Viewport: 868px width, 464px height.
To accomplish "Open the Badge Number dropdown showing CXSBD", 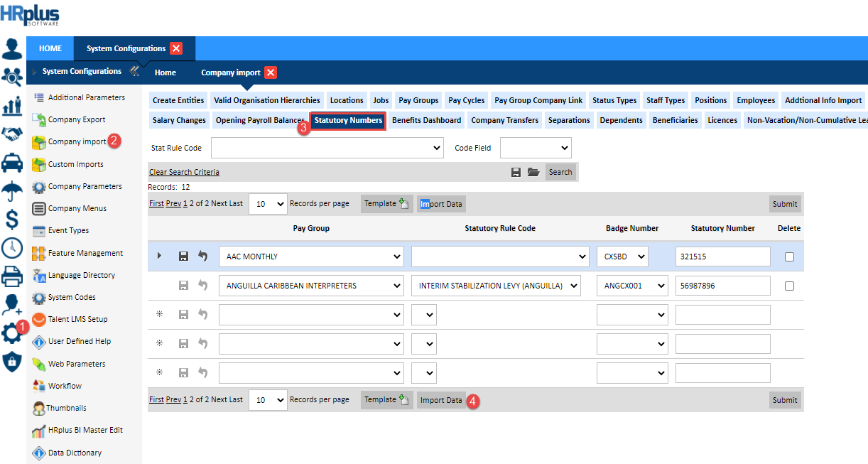I will (622, 256).
